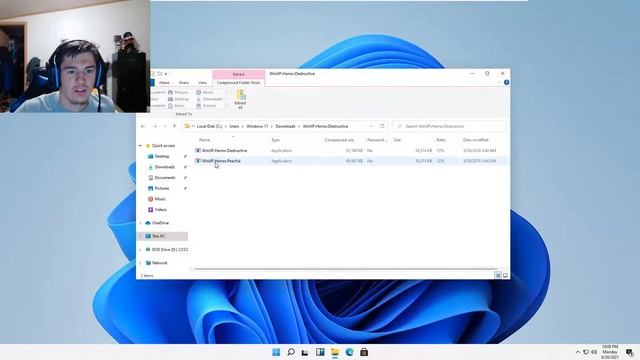This screenshot has width=640, height=360.
Task: Open Quick Access Toolbar customize dropdown
Action: pyautogui.click(x=166, y=74)
